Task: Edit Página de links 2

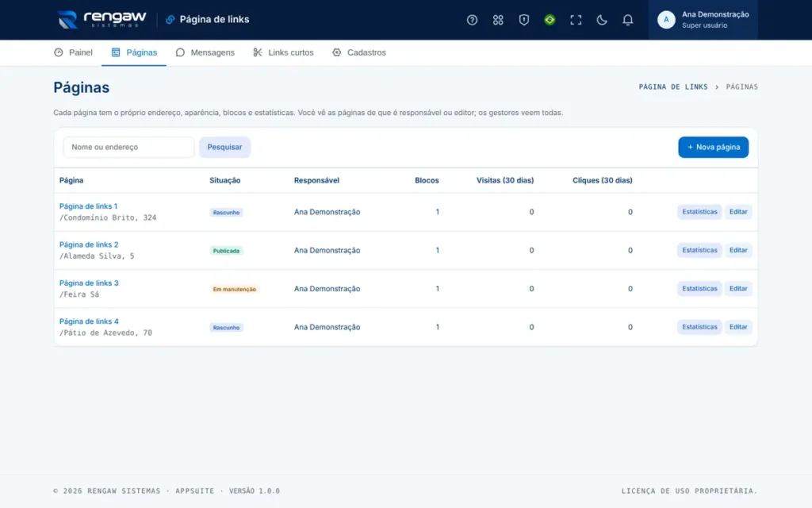Action: pos(738,250)
